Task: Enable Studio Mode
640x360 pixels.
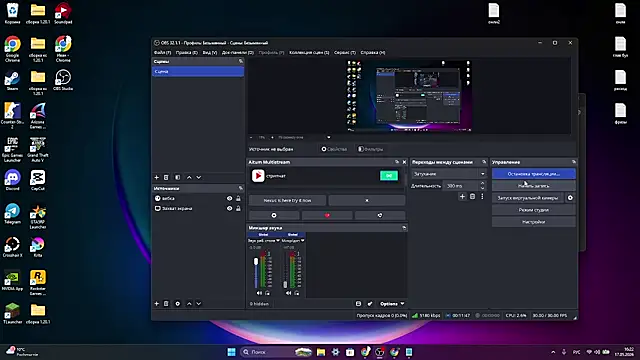Action: [533, 210]
